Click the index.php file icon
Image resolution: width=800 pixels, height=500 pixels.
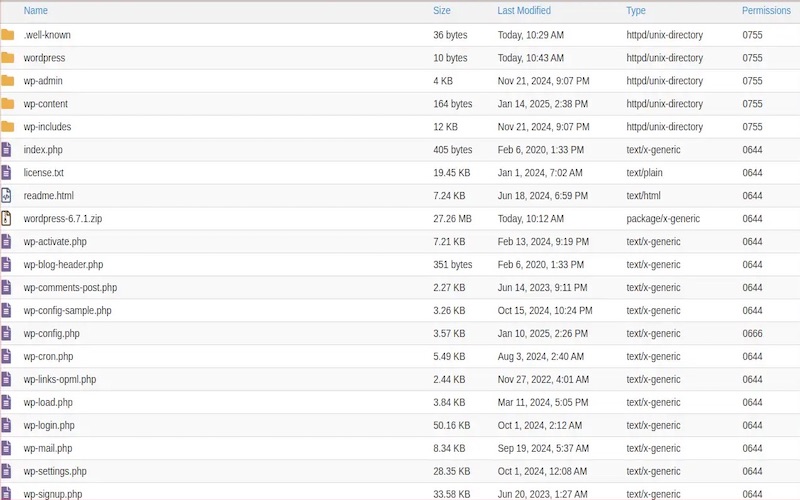click(7, 150)
